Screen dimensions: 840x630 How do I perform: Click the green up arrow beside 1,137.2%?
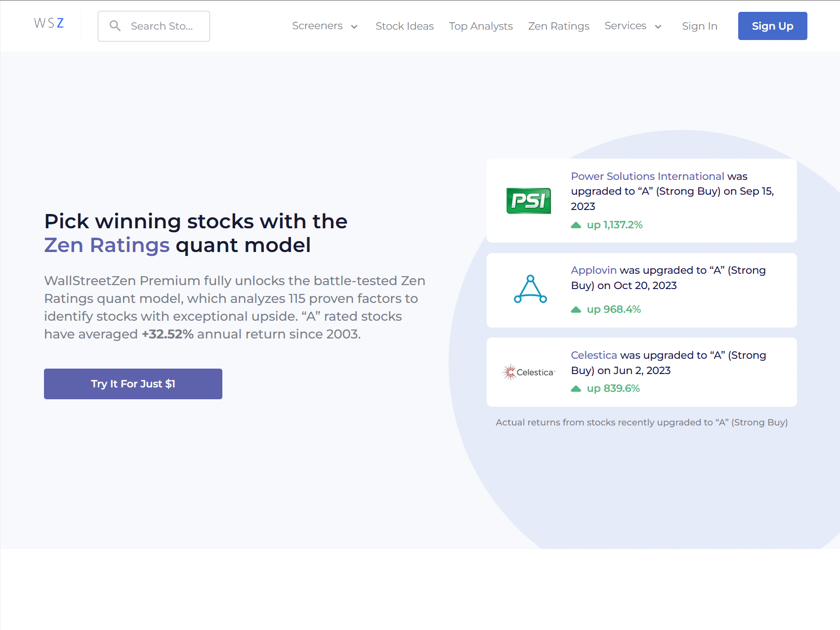pyautogui.click(x=576, y=225)
